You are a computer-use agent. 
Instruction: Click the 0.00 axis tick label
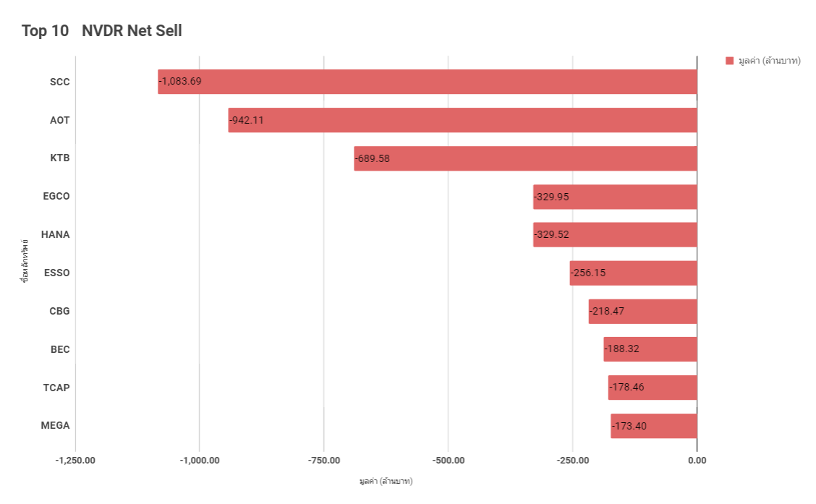[x=697, y=461]
